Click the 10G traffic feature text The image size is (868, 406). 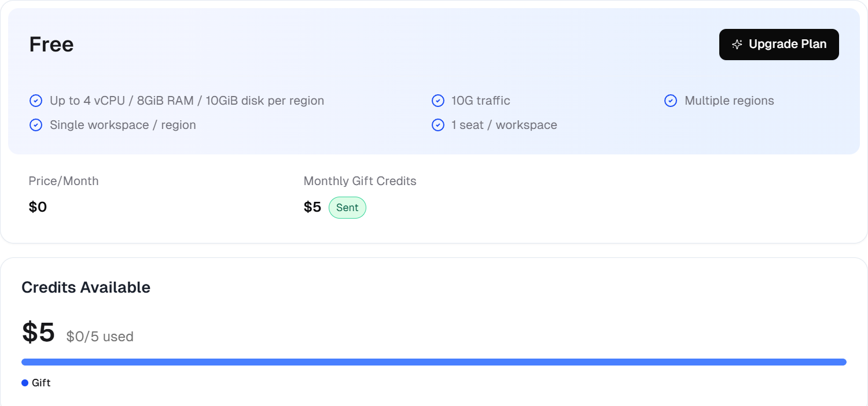(x=481, y=101)
